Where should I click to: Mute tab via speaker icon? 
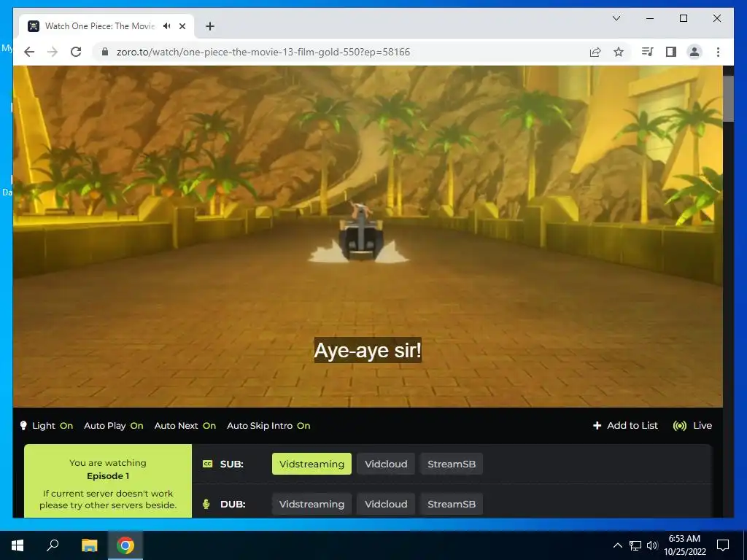point(167,26)
